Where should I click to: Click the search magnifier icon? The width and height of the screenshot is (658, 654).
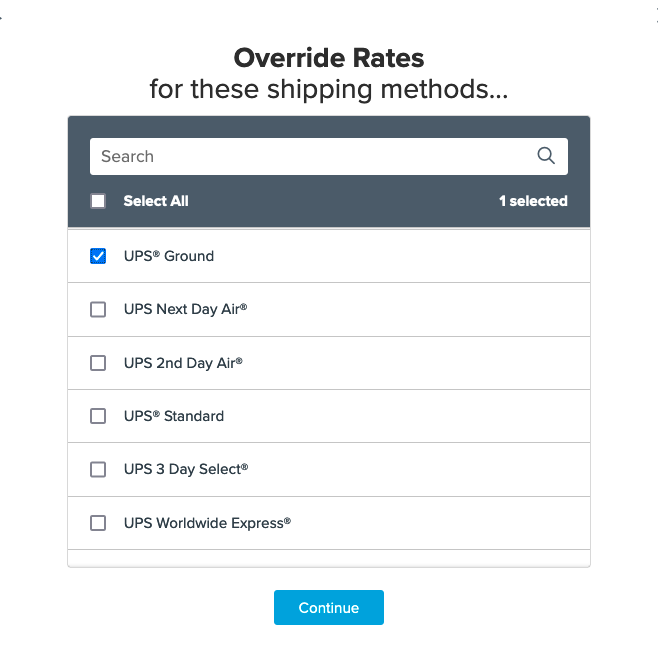pyautogui.click(x=546, y=156)
